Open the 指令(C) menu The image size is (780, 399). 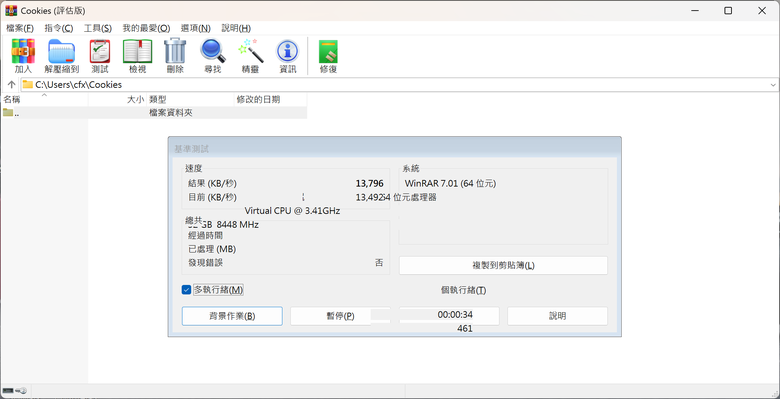point(59,28)
